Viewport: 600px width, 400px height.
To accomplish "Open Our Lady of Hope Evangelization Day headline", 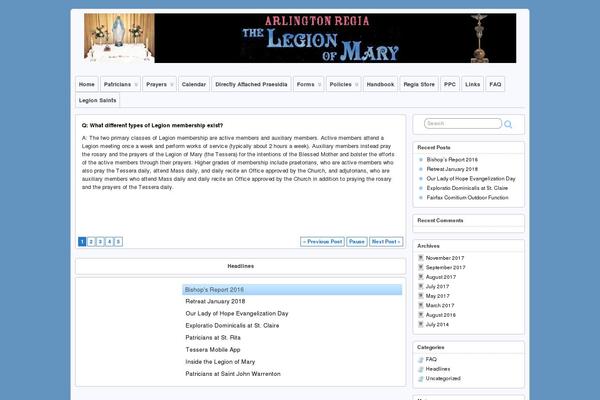I will (x=236, y=313).
